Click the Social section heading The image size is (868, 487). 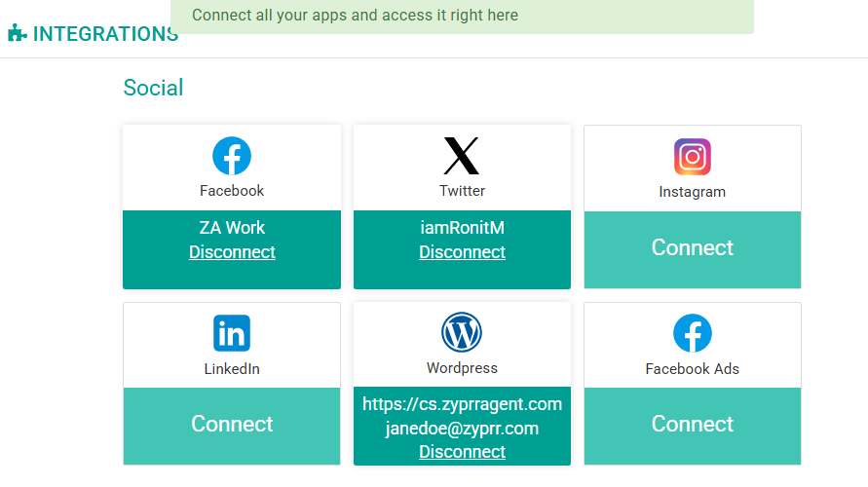[x=153, y=88]
